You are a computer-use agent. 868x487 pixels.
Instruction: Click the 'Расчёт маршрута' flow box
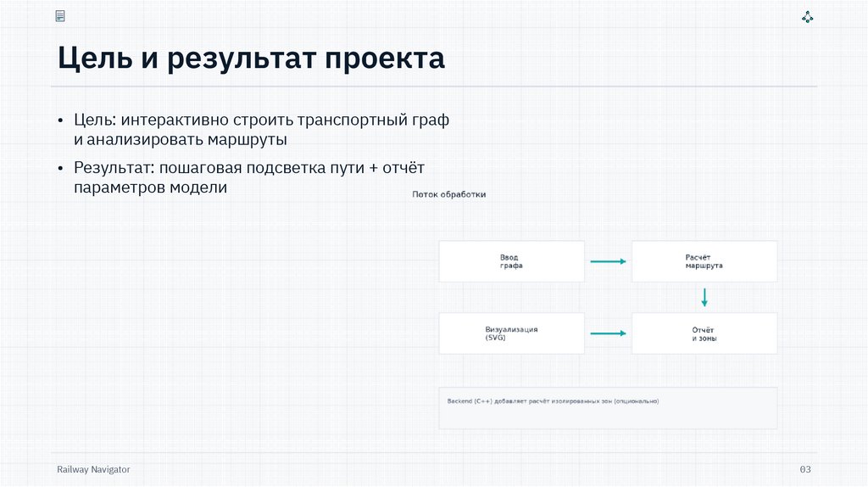(x=704, y=261)
